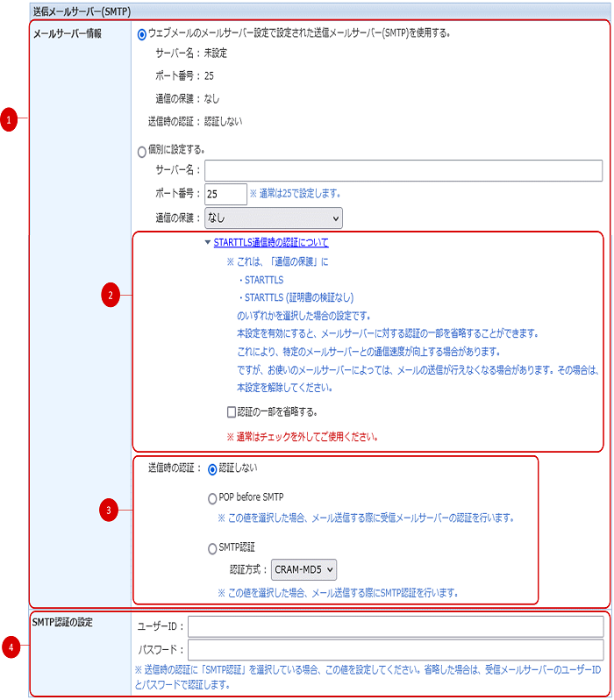Select the option to use webmail's SMTP server settings
The image size is (614, 700).
click(x=141, y=34)
